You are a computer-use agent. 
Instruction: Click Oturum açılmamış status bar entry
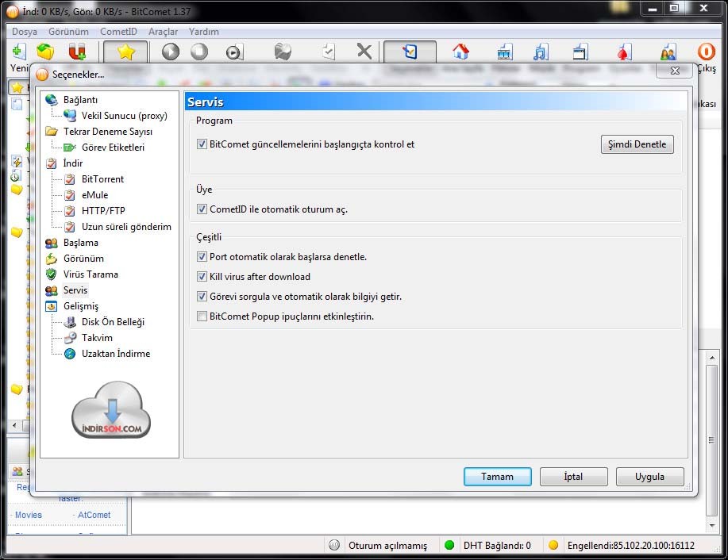[387, 546]
